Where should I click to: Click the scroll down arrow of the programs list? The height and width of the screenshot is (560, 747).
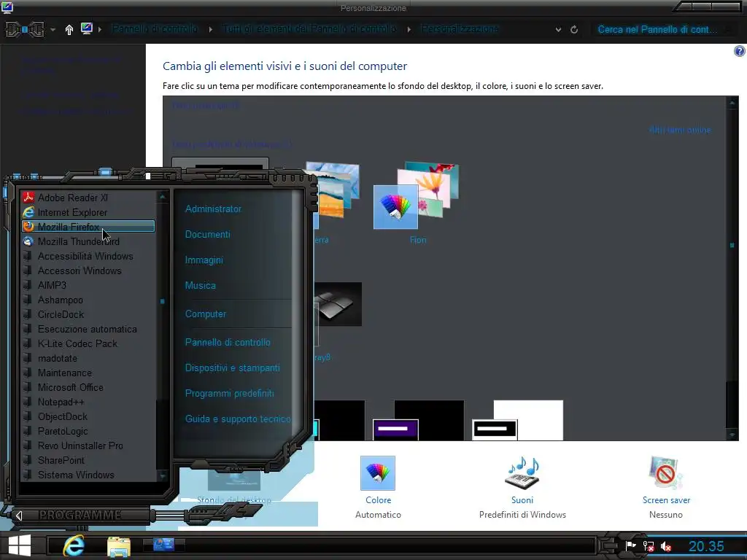click(163, 475)
